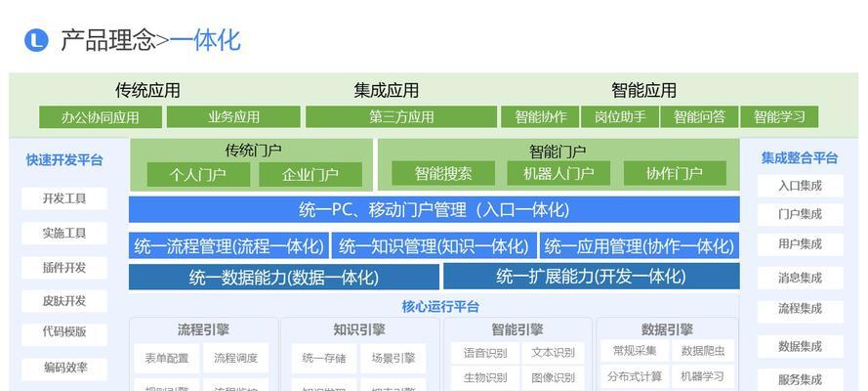Select the 场景引擎 item
The width and height of the screenshot is (868, 391).
coord(393,359)
